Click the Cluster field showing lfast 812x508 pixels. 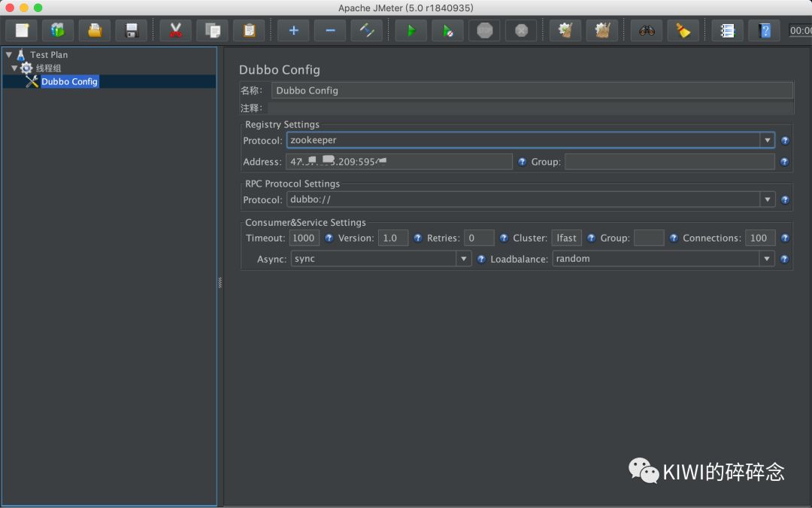567,238
